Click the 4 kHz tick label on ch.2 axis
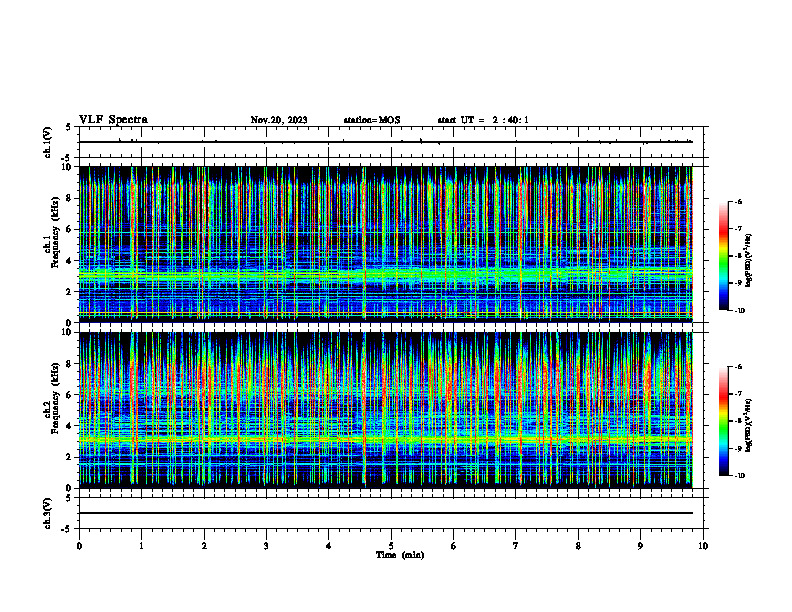The width and height of the screenshot is (792, 612). coord(70,426)
